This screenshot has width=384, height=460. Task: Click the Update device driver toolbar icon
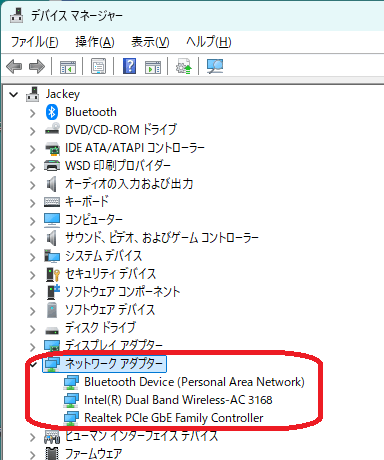click(184, 66)
